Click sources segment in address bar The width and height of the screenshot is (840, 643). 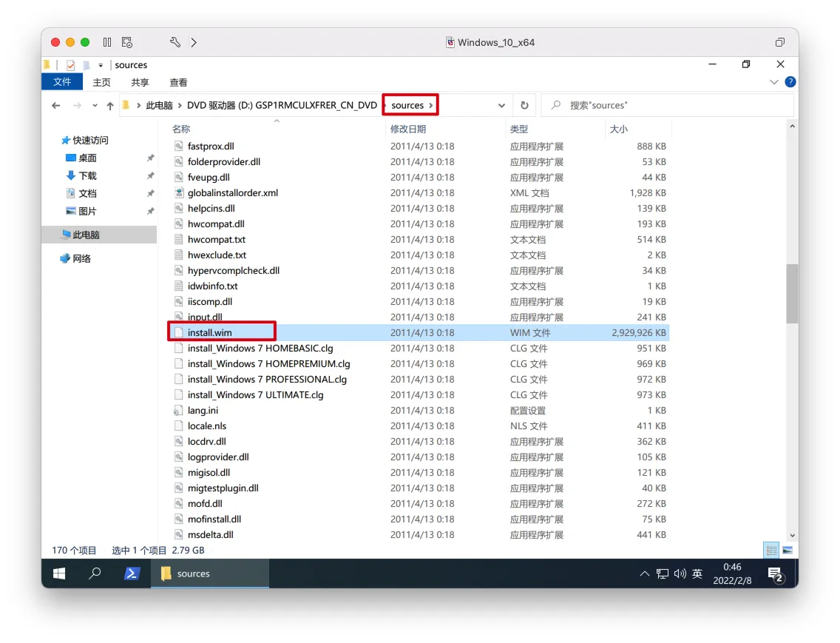[x=407, y=105]
